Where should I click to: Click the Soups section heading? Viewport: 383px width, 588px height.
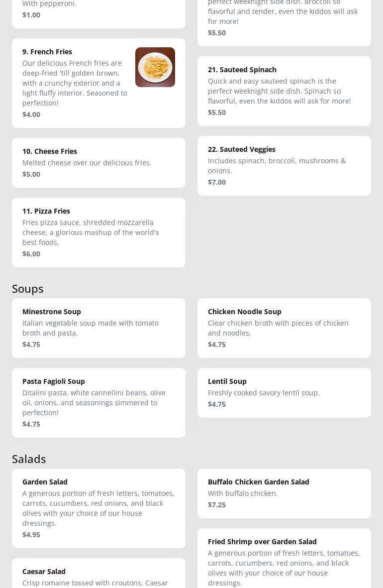coord(28,289)
